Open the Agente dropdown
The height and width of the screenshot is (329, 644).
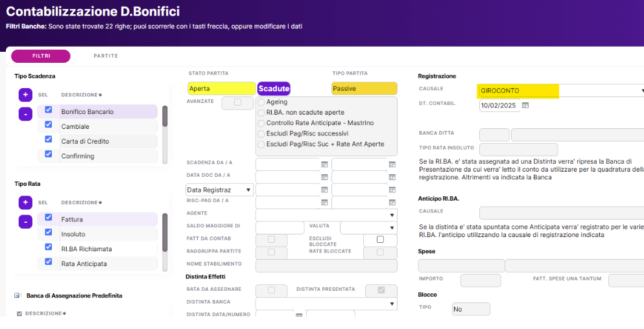point(326,215)
